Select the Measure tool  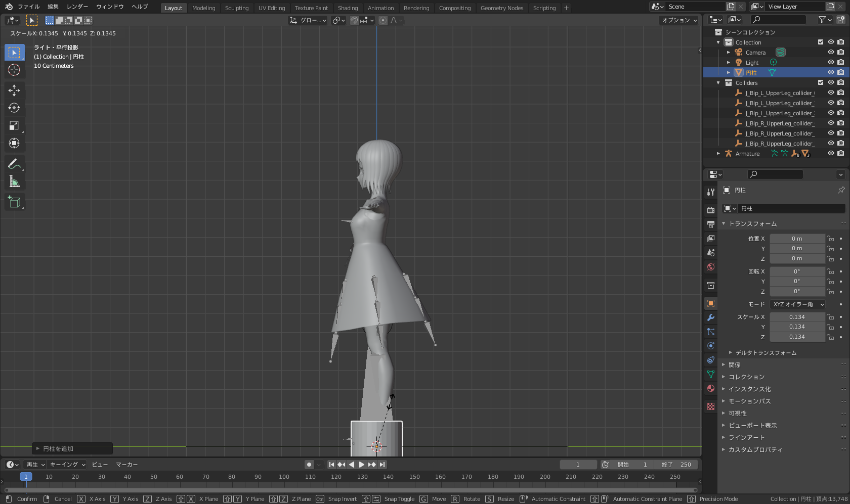14,181
